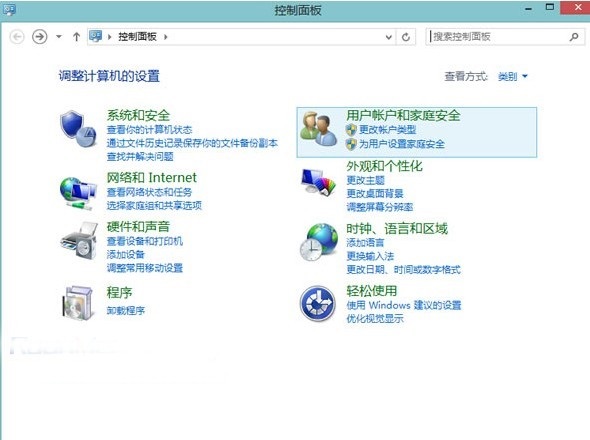Viewport: 590px width, 440px height.
Task: Click the window icon in title bar
Action: click(9, 10)
